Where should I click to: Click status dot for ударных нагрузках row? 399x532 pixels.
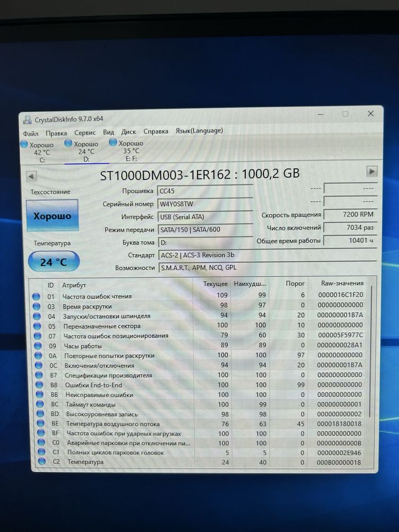point(41,433)
